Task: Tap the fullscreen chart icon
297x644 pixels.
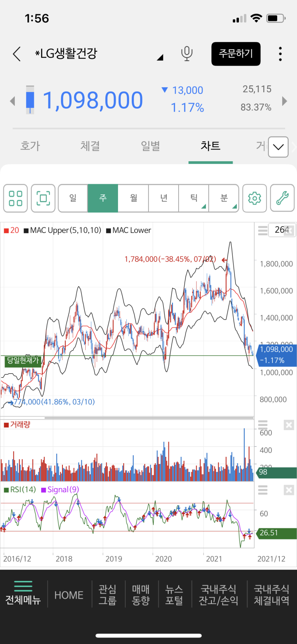Action: pyautogui.click(x=43, y=198)
